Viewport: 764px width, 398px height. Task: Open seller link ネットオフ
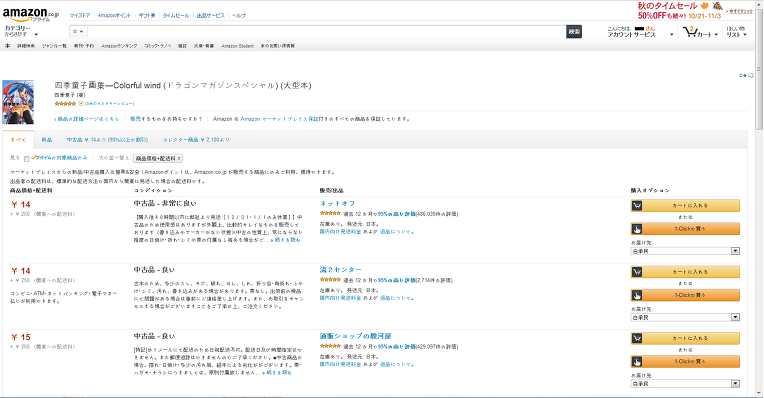pos(337,204)
